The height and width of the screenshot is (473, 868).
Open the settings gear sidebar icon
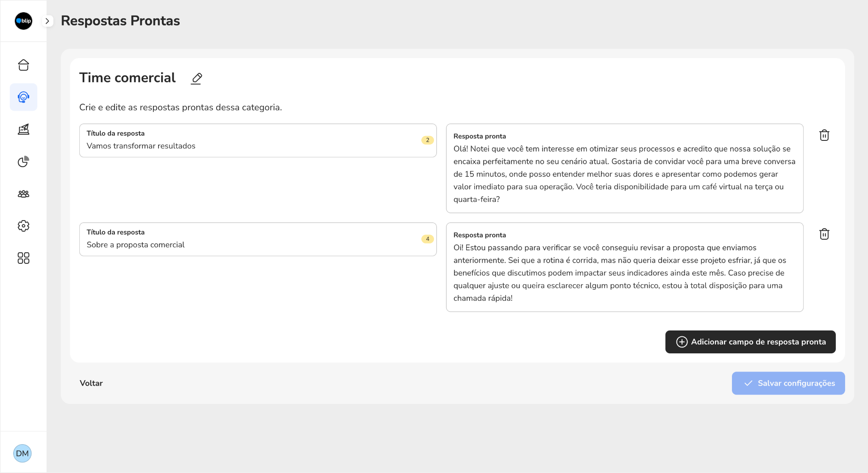pyautogui.click(x=23, y=226)
